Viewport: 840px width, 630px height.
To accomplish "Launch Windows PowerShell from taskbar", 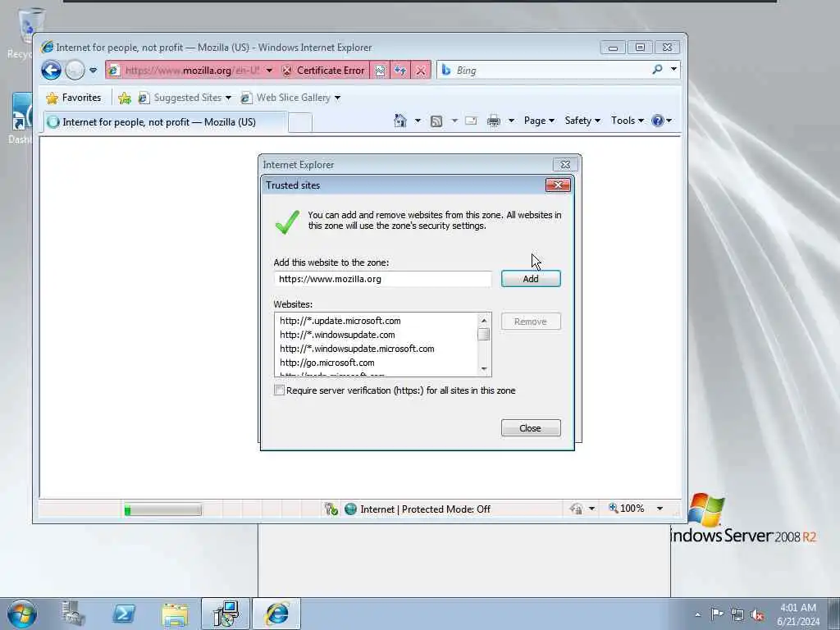I will coord(124,614).
